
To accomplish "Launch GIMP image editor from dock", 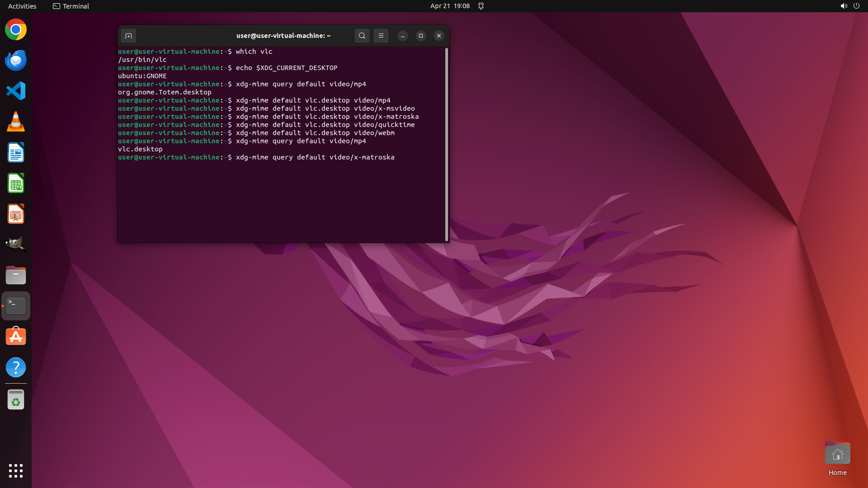I will [16, 244].
